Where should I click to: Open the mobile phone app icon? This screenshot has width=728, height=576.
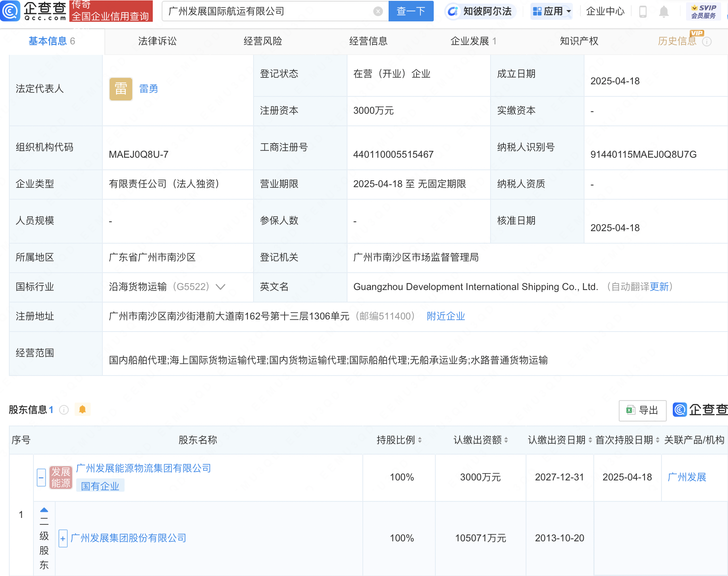(x=643, y=12)
